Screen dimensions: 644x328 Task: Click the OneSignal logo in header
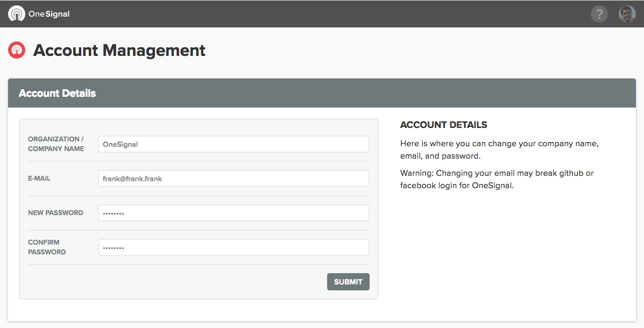[39, 14]
